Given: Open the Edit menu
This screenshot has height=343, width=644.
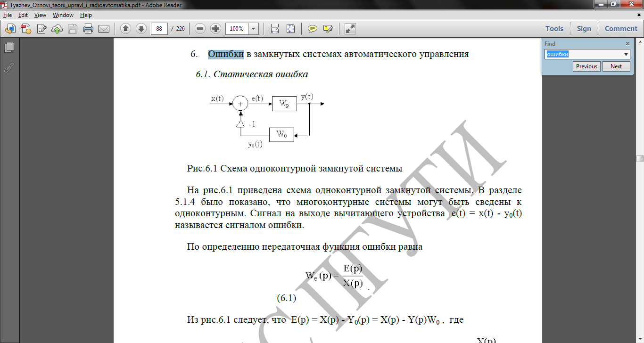Looking at the screenshot, I should [23, 15].
